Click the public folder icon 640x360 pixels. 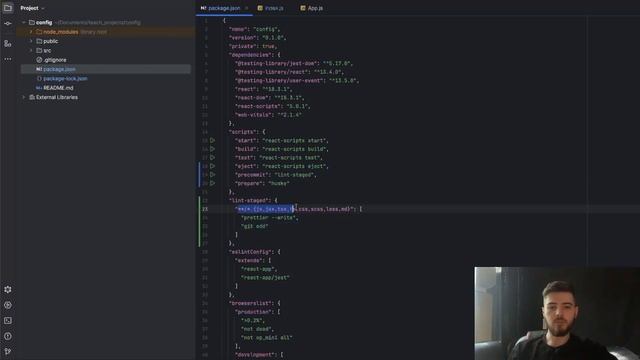(39, 41)
